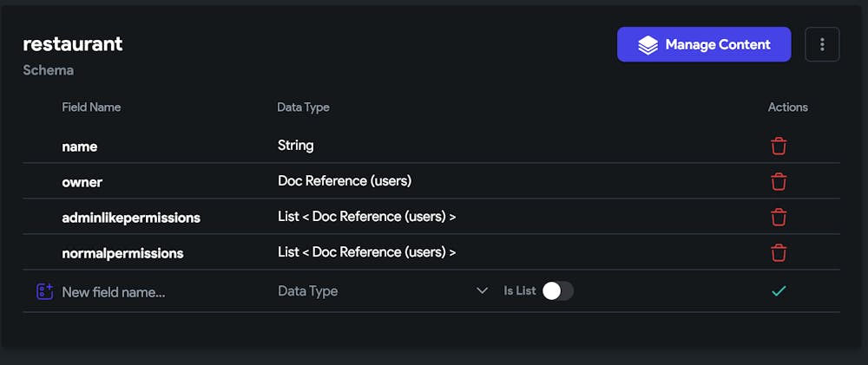Click the adminlikepermissions field name
This screenshot has height=365, width=868.
[131, 218]
